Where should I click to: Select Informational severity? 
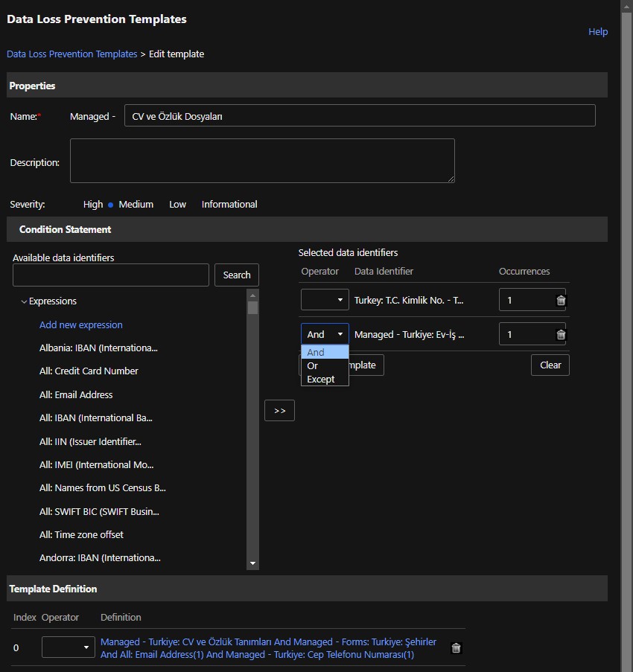(x=229, y=205)
